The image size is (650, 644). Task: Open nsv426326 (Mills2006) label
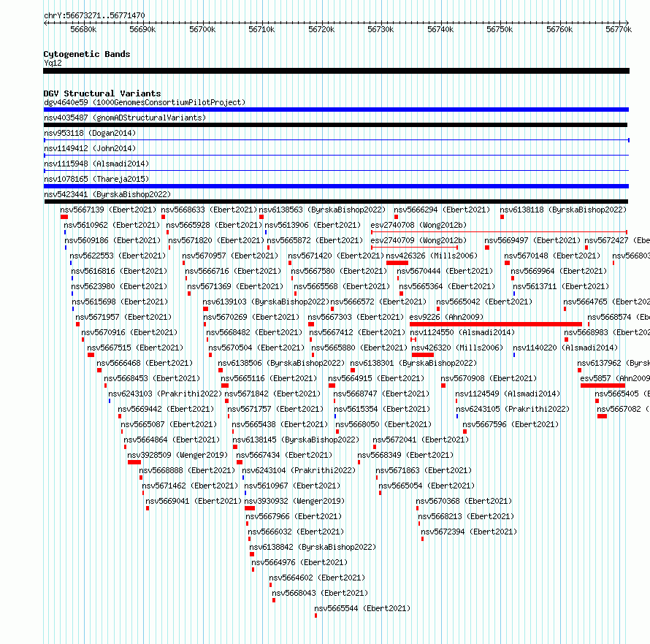pyautogui.click(x=432, y=256)
